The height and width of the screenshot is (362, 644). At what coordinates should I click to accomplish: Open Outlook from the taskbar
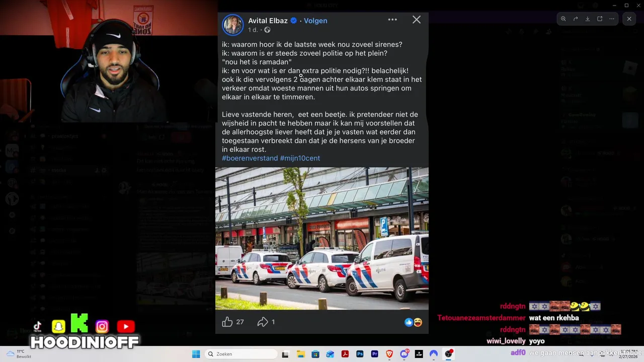330,354
